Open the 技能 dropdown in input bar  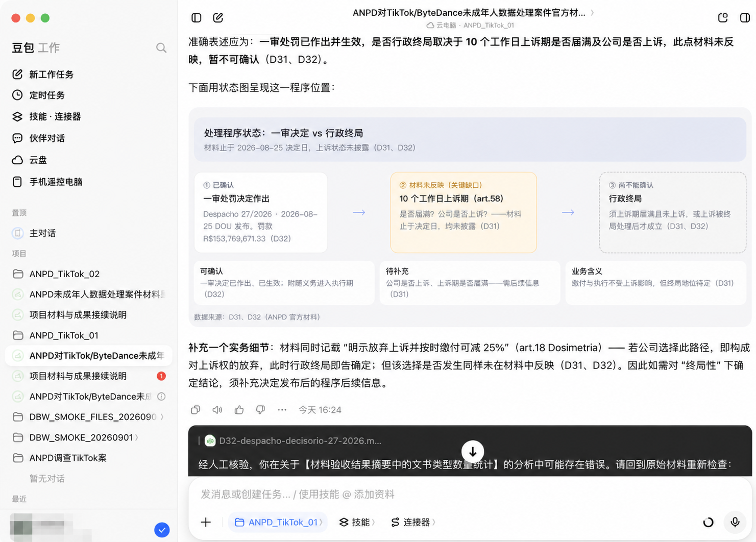(357, 522)
